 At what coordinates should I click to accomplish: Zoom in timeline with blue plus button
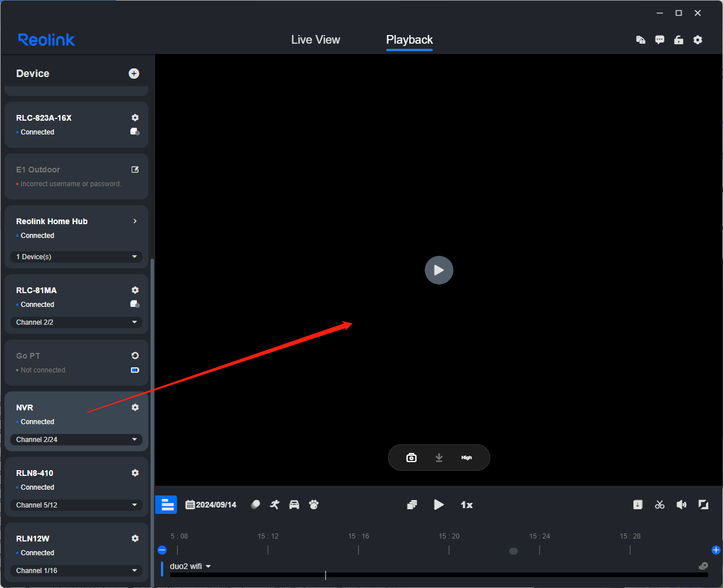(716, 550)
